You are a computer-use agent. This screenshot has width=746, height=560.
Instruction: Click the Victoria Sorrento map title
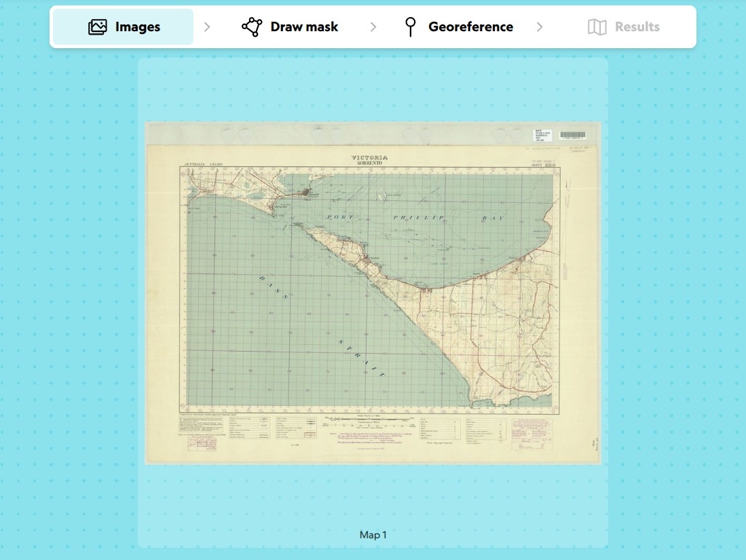(x=369, y=160)
